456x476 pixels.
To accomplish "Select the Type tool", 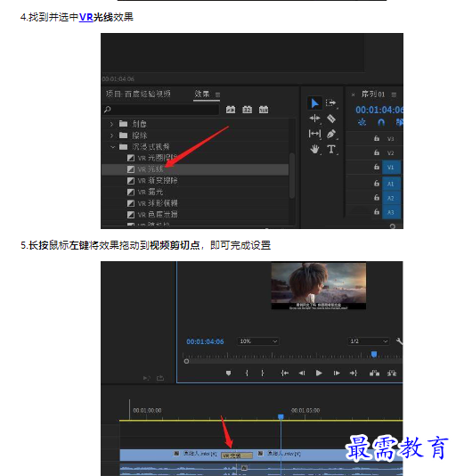I will (331, 149).
